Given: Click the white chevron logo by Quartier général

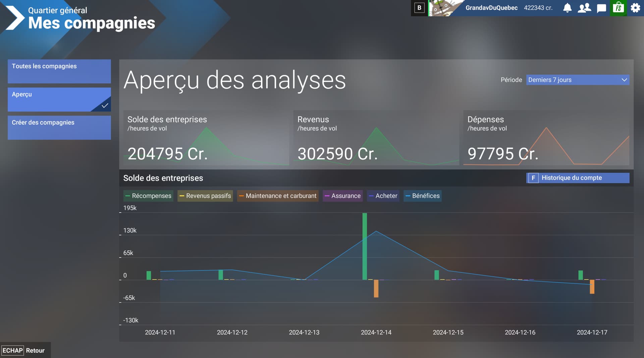Looking at the screenshot, I should (15, 17).
